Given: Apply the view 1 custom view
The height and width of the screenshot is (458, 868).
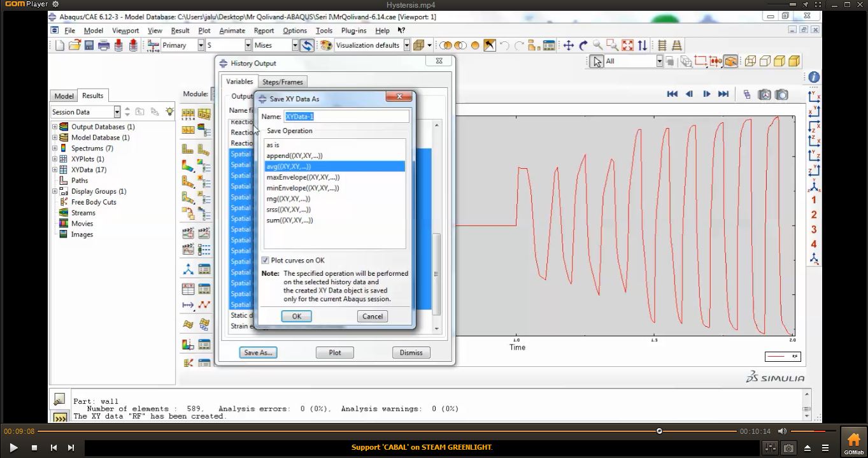Looking at the screenshot, I should tap(814, 200).
